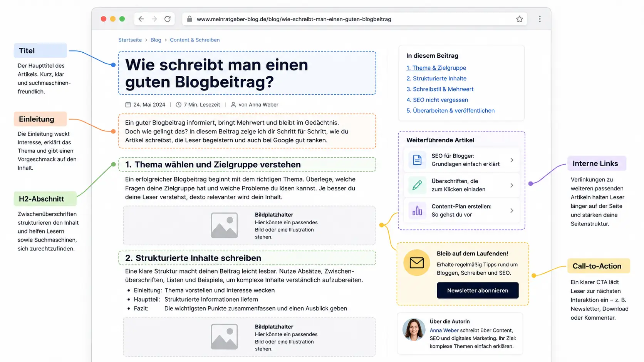Jump to 2. Strukturierte Inhalte
The height and width of the screenshot is (362, 644).
point(436,78)
